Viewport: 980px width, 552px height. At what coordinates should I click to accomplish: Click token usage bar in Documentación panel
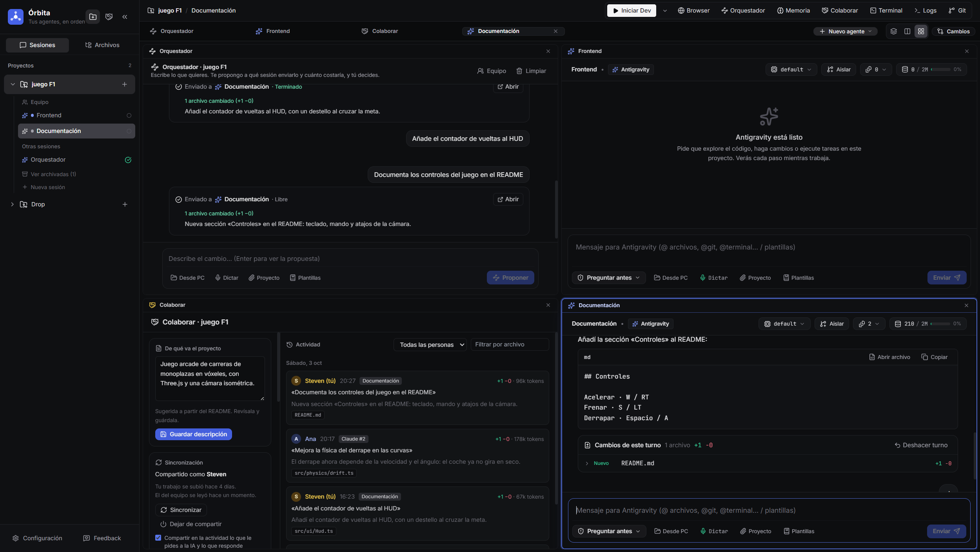(x=927, y=324)
